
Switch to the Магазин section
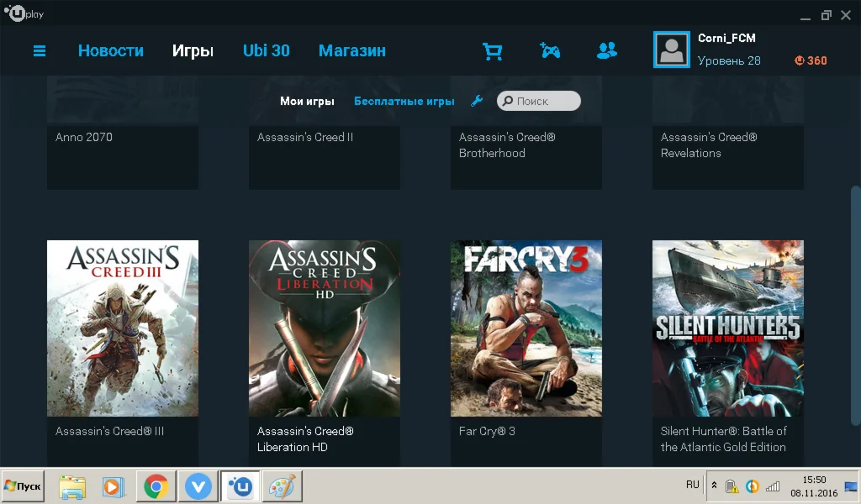(351, 50)
